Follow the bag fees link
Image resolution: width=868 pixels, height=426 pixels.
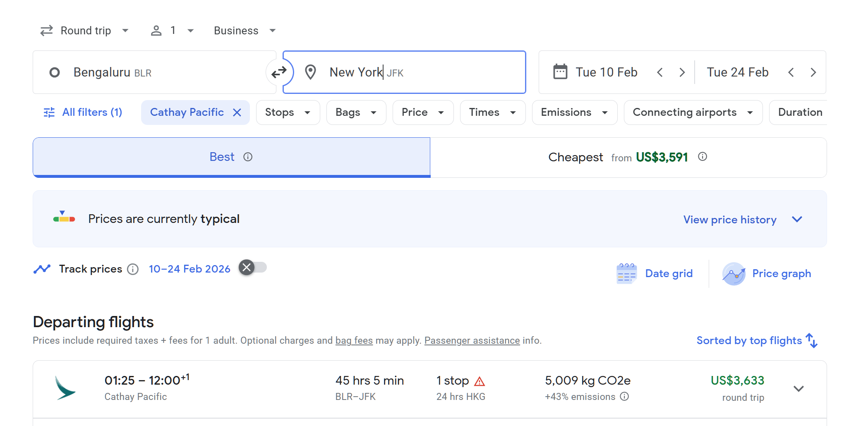(354, 340)
